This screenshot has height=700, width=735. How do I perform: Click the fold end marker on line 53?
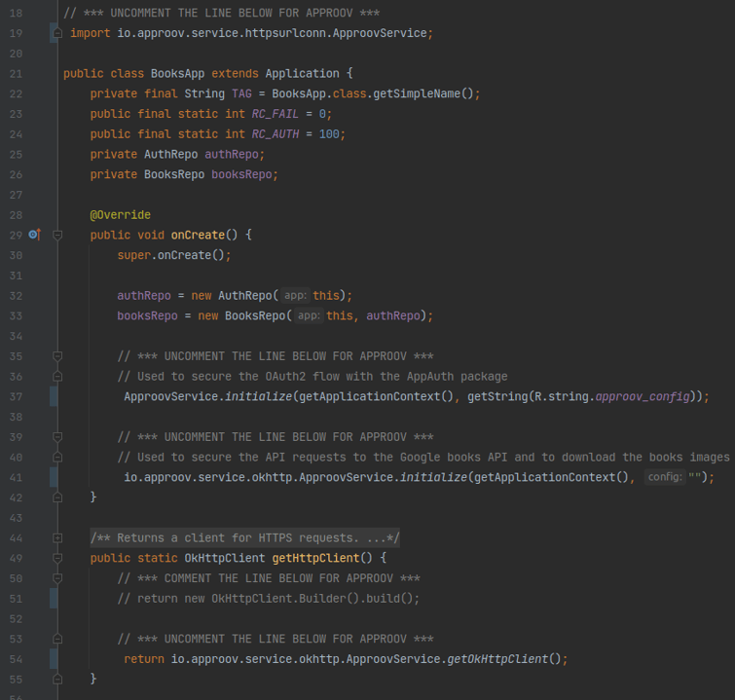pos(57,639)
